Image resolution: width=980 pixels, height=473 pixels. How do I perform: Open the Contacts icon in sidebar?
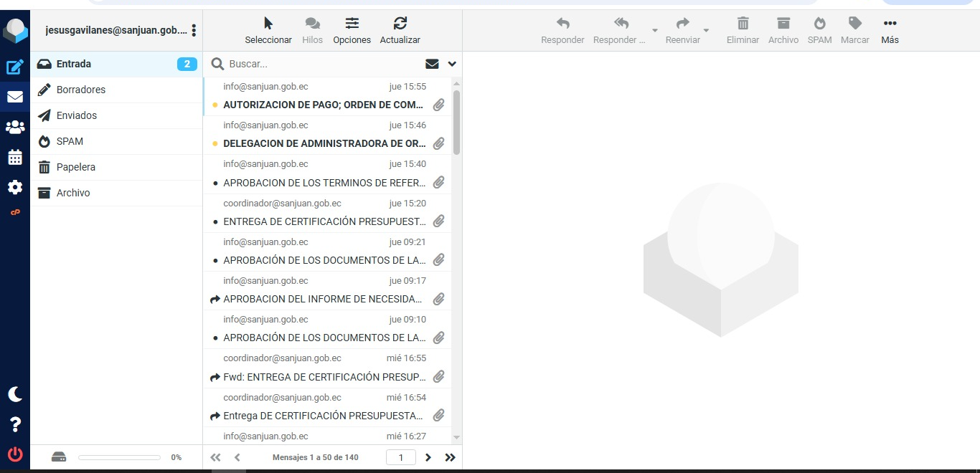(15, 128)
